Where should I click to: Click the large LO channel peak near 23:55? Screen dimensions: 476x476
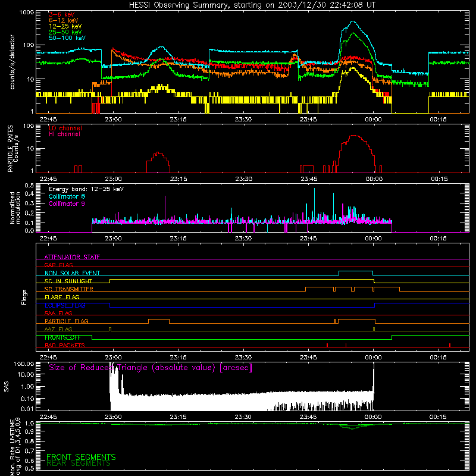[x=355, y=136]
